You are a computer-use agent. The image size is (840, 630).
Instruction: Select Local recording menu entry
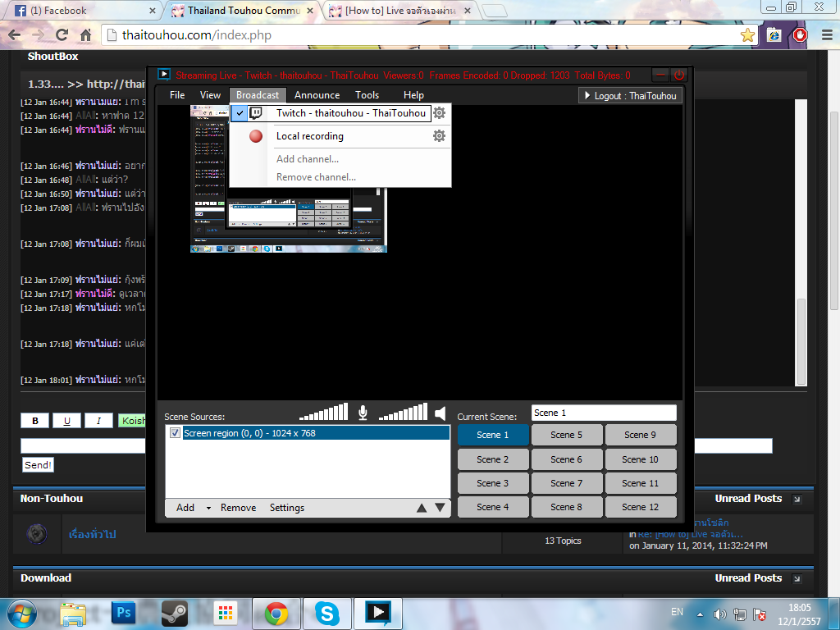(x=340, y=136)
